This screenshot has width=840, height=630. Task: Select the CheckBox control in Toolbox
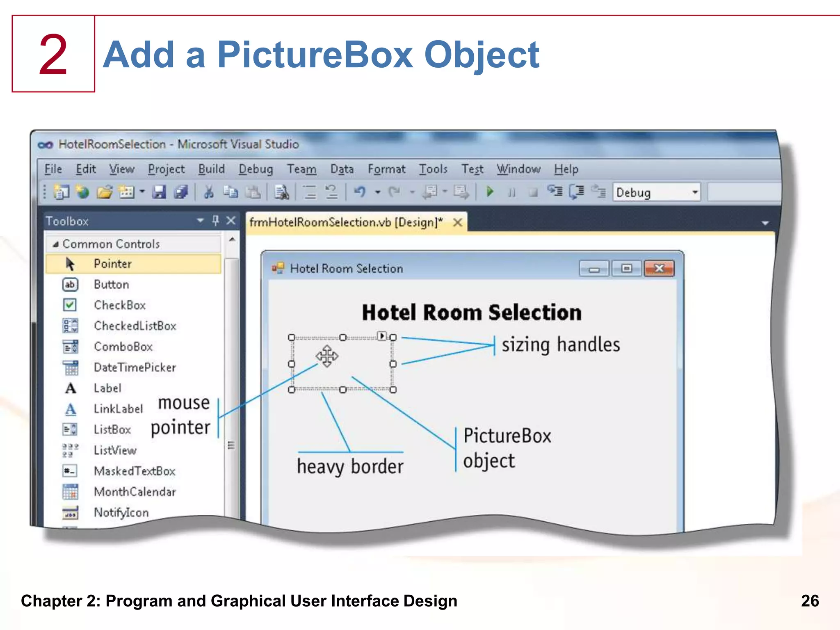pos(133,305)
